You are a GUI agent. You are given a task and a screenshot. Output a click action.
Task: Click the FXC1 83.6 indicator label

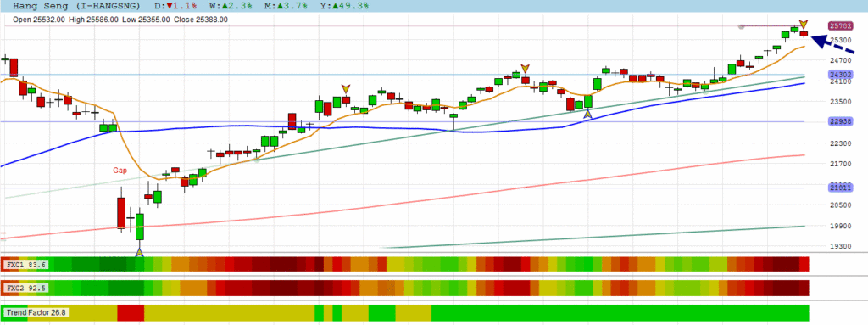click(x=26, y=265)
